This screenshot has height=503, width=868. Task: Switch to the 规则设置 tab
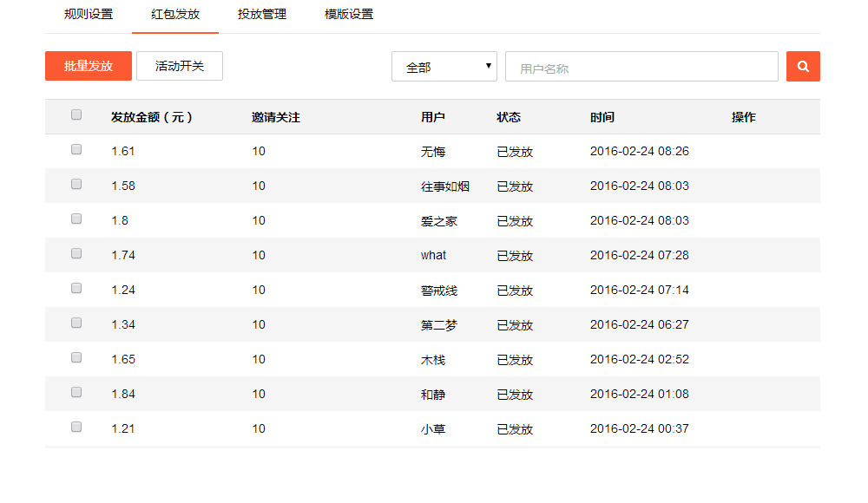click(x=89, y=15)
